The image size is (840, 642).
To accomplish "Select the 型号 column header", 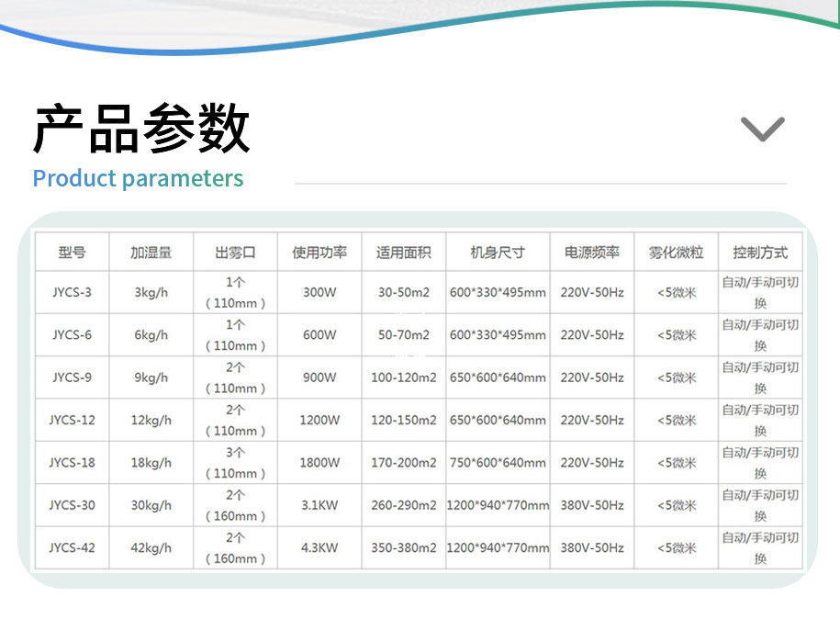I will tap(72, 251).
